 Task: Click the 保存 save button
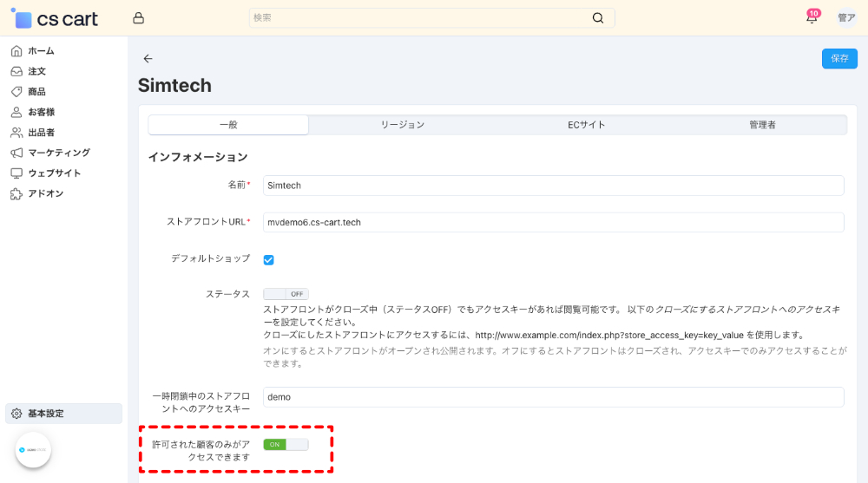[x=839, y=58]
